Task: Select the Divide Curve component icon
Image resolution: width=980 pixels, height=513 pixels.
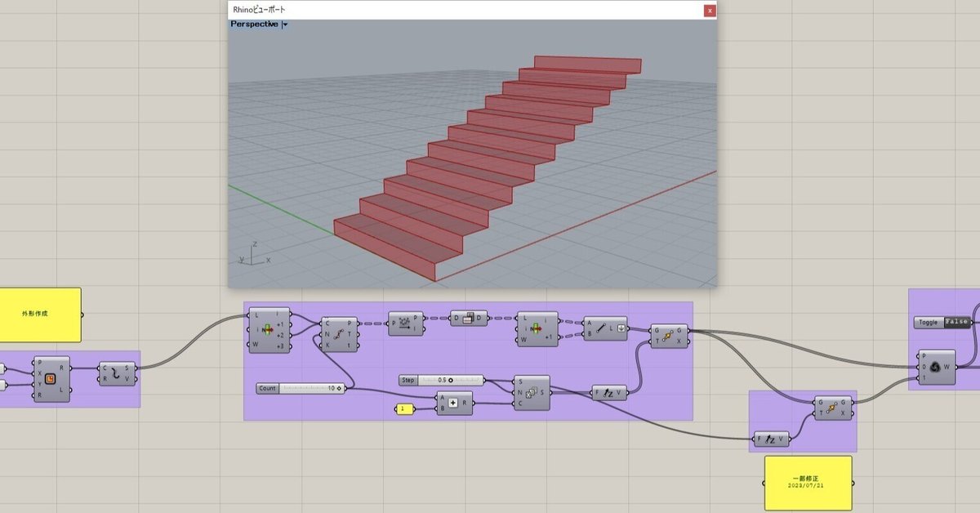Action: point(339,334)
